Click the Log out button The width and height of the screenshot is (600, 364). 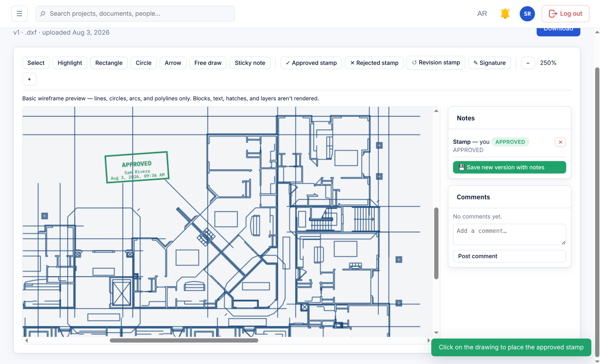pyautogui.click(x=565, y=14)
